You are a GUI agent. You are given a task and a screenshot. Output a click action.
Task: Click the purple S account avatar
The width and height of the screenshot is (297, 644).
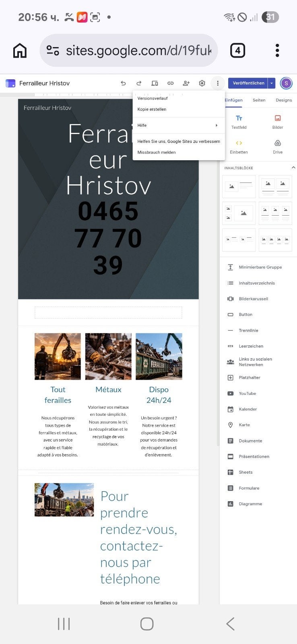click(x=286, y=83)
